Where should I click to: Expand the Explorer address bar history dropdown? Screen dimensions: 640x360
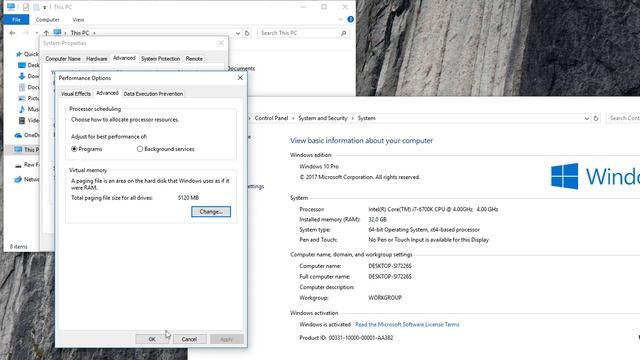[238, 33]
